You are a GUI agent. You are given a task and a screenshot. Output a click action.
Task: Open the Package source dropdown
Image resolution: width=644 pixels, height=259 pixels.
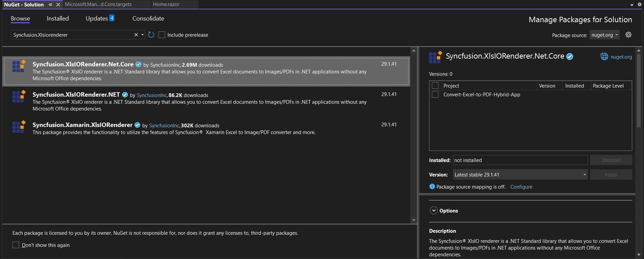[605, 35]
